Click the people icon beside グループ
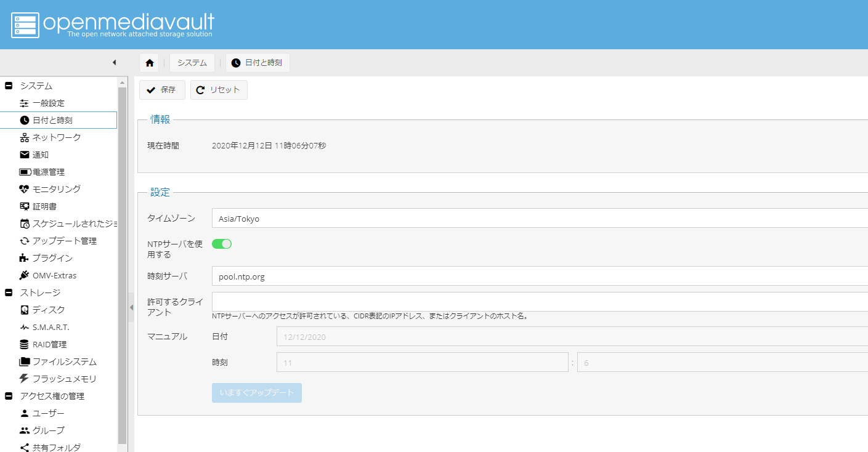This screenshot has height=452, width=868. tap(25, 430)
